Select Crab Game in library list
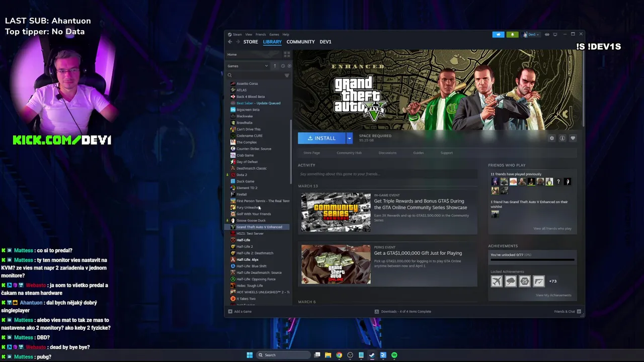This screenshot has width=644, height=362. [x=245, y=155]
